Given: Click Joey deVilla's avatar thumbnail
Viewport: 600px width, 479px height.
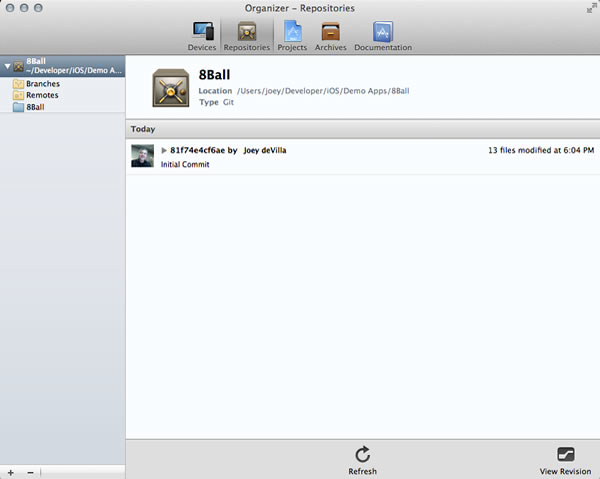Looking at the screenshot, I should point(142,156).
